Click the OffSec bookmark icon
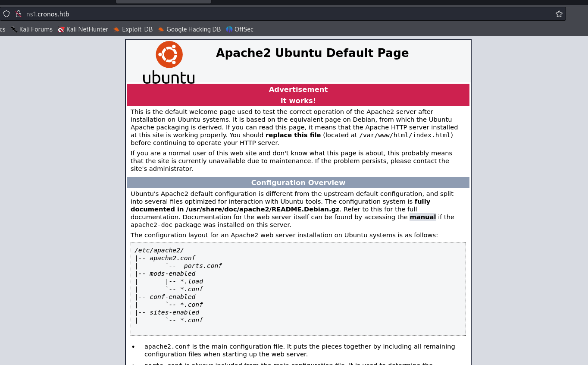Viewport: 588px width, 365px height. [x=229, y=29]
